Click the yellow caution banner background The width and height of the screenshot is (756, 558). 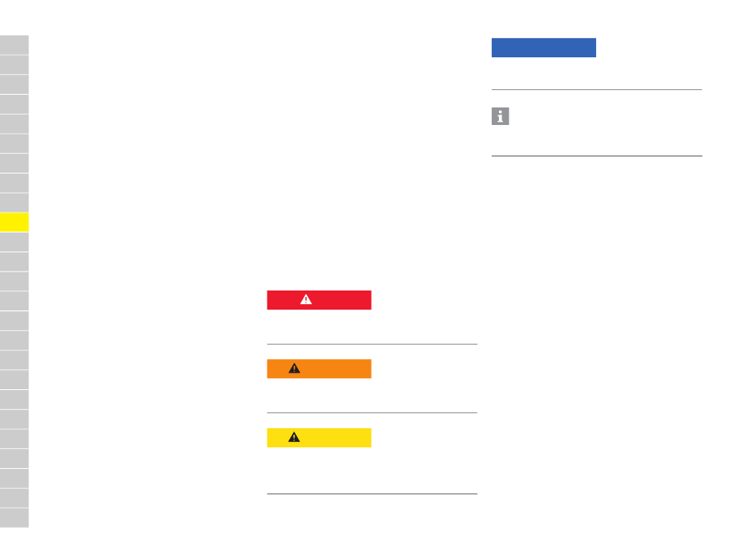pyautogui.click(x=319, y=438)
